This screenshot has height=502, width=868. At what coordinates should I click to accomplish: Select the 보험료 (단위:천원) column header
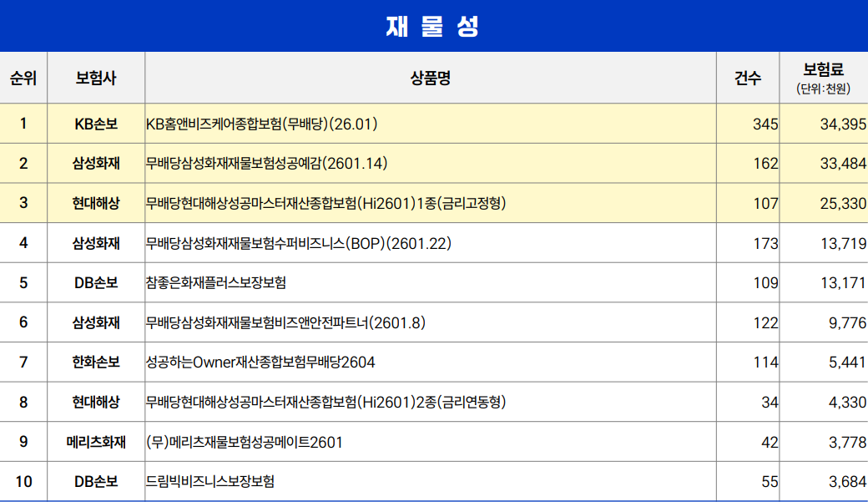(823, 79)
